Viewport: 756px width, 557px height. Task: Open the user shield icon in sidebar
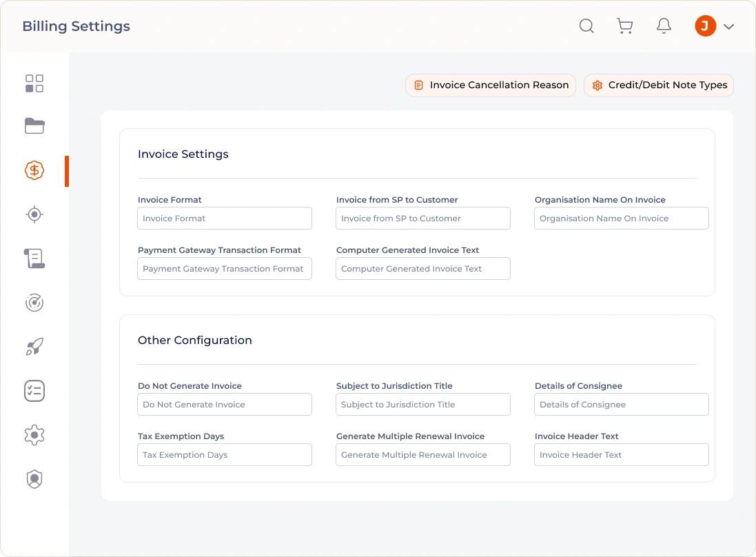pyautogui.click(x=34, y=479)
